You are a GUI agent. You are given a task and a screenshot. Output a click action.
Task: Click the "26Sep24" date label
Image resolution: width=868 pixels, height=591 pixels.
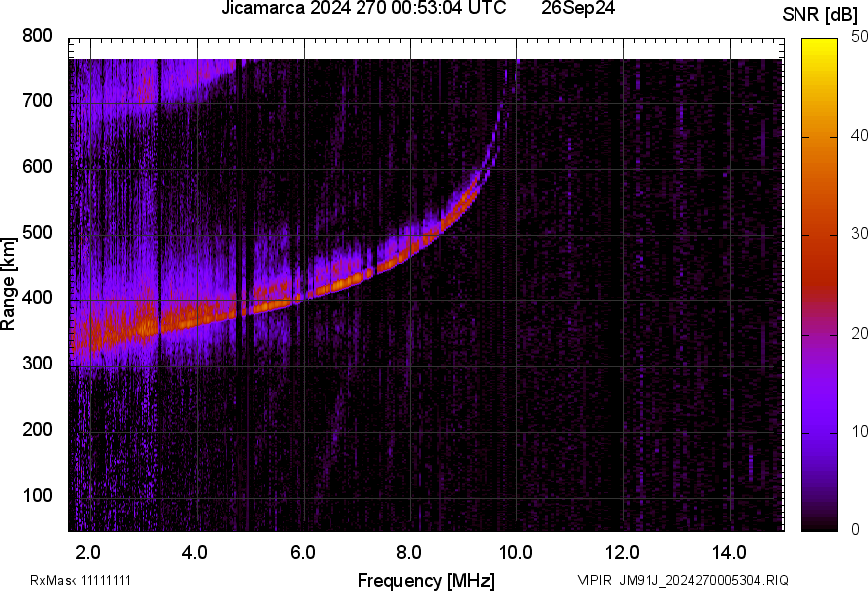point(578,9)
